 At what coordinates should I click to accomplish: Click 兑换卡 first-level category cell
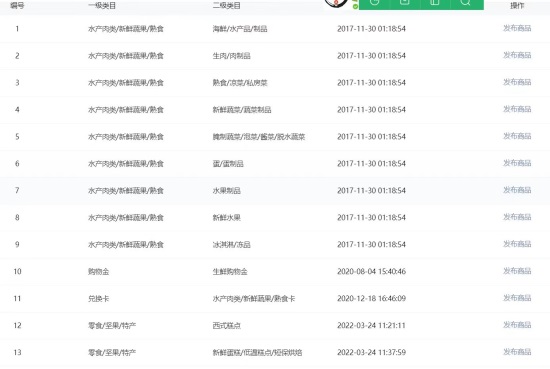(99, 299)
